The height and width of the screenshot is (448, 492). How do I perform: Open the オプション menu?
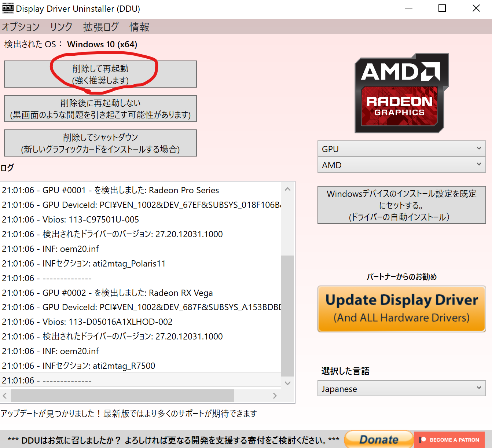[x=21, y=27]
